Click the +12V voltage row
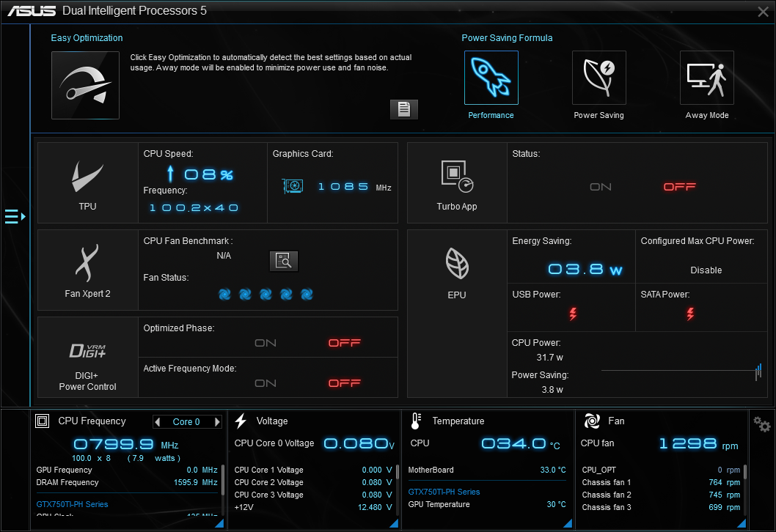This screenshot has width=776, height=532. 313,507
